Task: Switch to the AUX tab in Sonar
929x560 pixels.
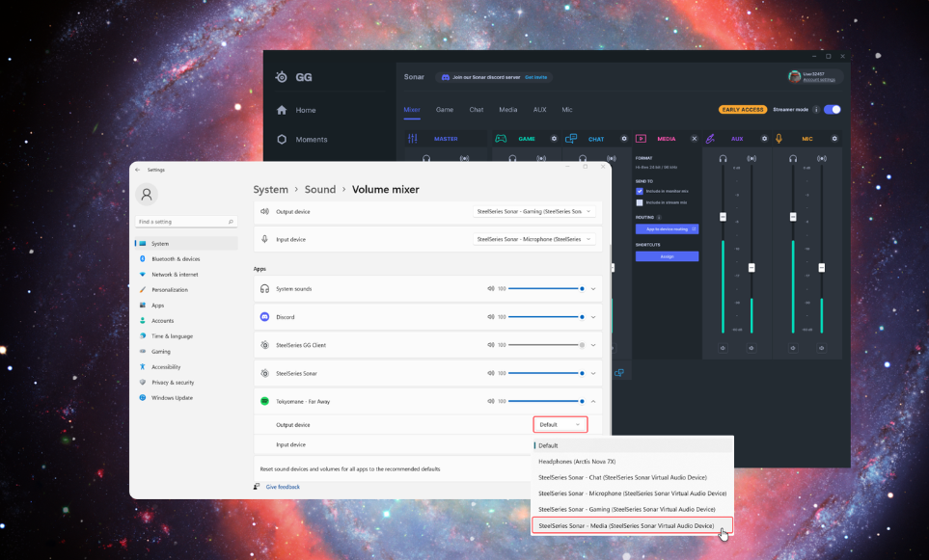Action: [x=539, y=110]
